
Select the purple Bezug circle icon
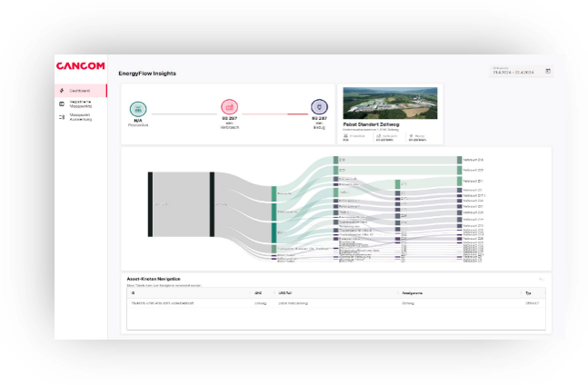[x=317, y=108]
